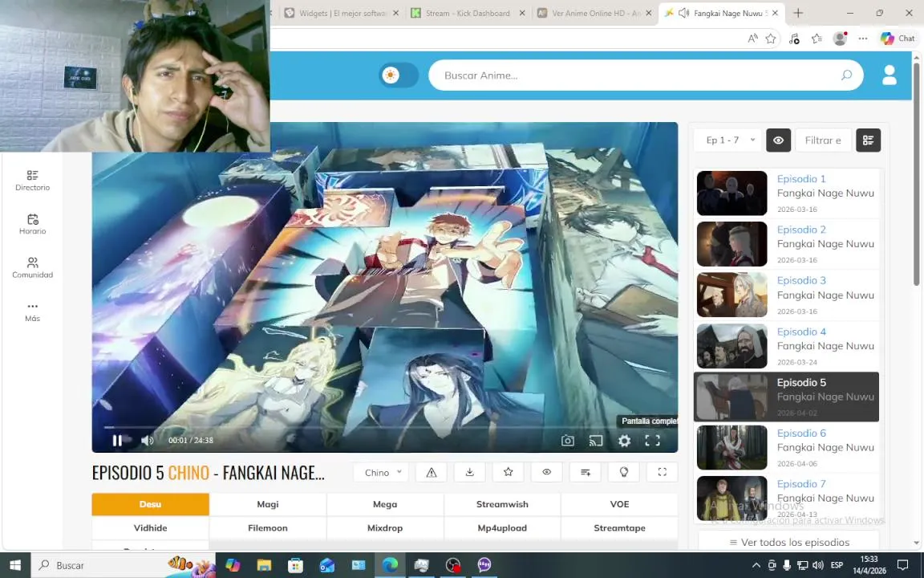Select the Mixdrop server tab
Viewport: 924px width, 578px height.
(385, 528)
